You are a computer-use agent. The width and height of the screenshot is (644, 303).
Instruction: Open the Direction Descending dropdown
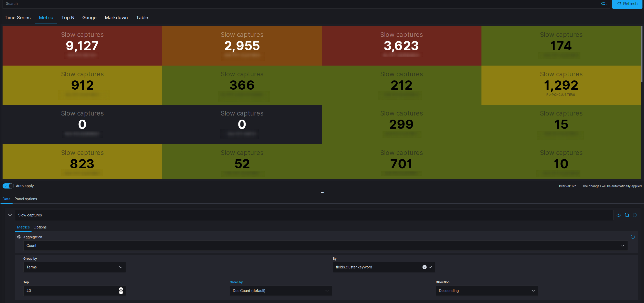point(487,291)
